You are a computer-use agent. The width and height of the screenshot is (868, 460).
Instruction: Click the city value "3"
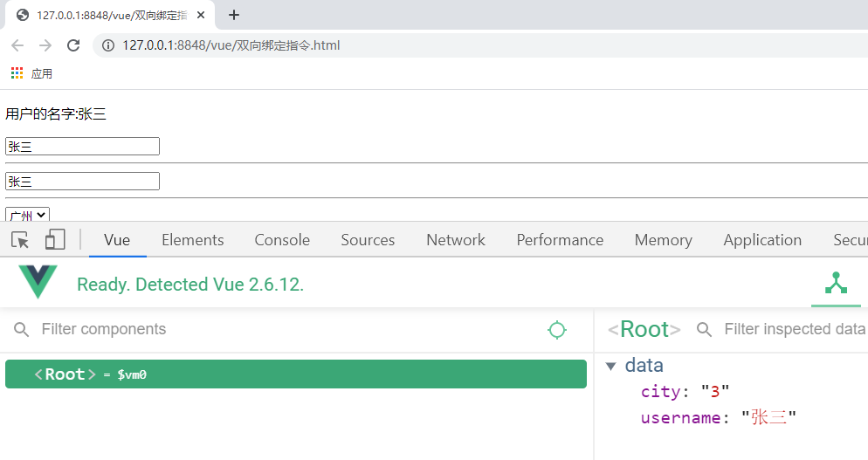(715, 391)
